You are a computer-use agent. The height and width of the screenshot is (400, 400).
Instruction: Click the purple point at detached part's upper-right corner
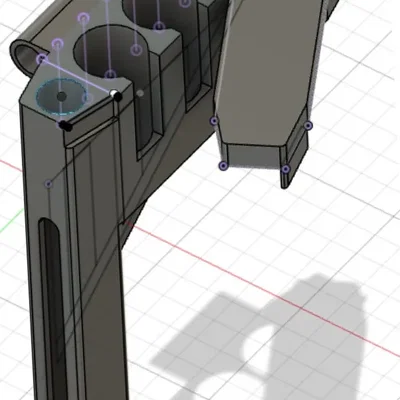[x=308, y=126]
